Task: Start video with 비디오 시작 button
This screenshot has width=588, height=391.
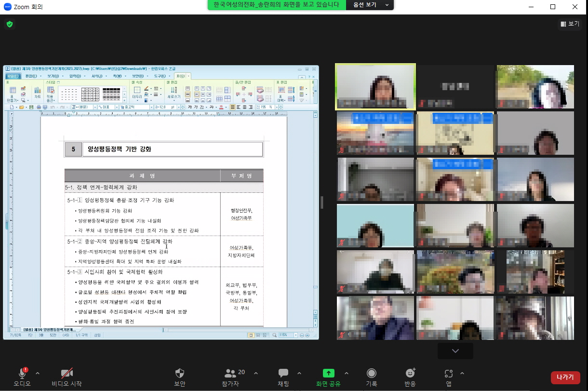Action: tap(67, 374)
